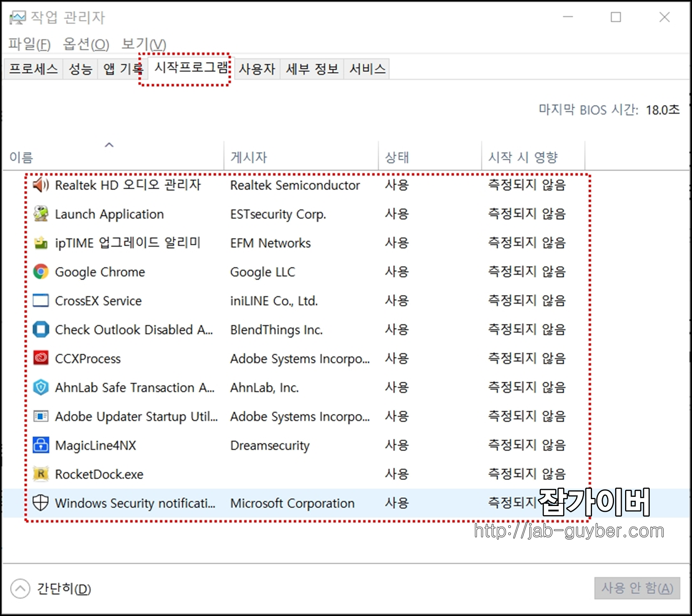
Task: Click the AhnLab Safe Transaction shield icon
Action: [x=41, y=387]
